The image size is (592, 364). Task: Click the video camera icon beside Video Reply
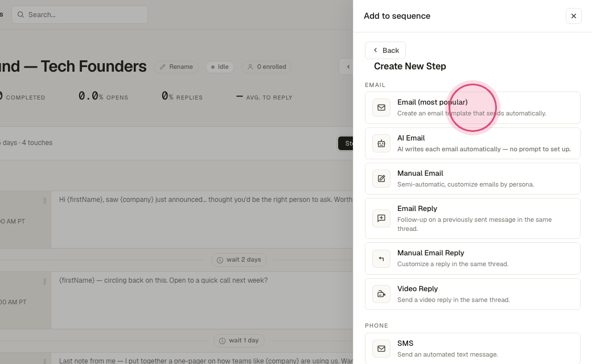click(381, 294)
